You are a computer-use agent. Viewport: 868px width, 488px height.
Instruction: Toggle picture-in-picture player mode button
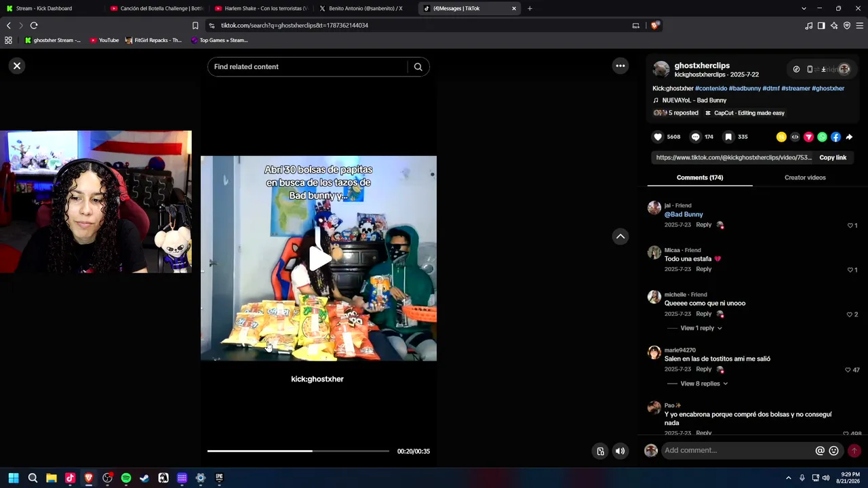coord(600,451)
